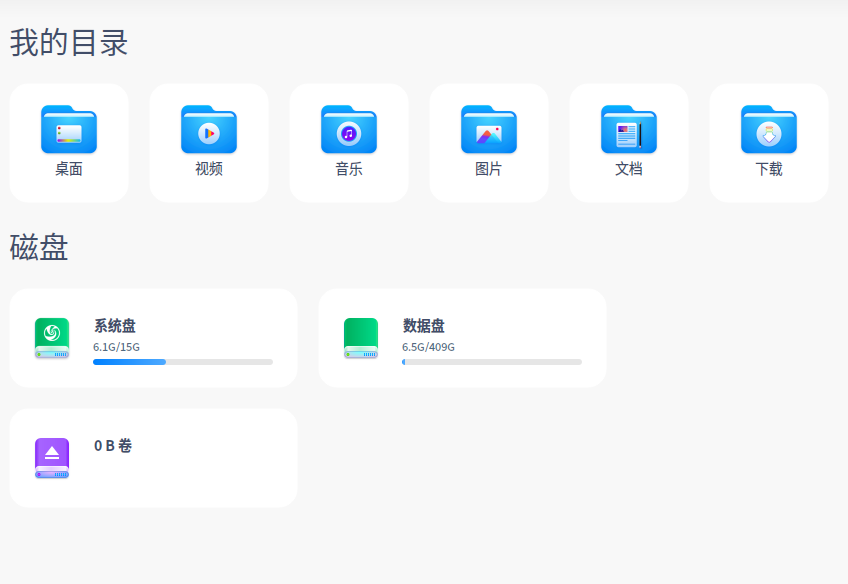Click the 系统盘 usage progress bar
The image size is (848, 584).
click(183, 362)
